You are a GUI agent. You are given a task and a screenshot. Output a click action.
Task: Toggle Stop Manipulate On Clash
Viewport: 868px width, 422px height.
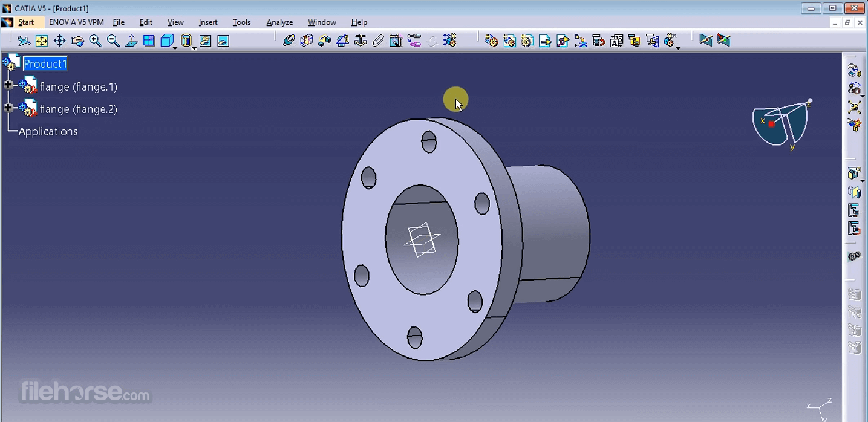[854, 125]
